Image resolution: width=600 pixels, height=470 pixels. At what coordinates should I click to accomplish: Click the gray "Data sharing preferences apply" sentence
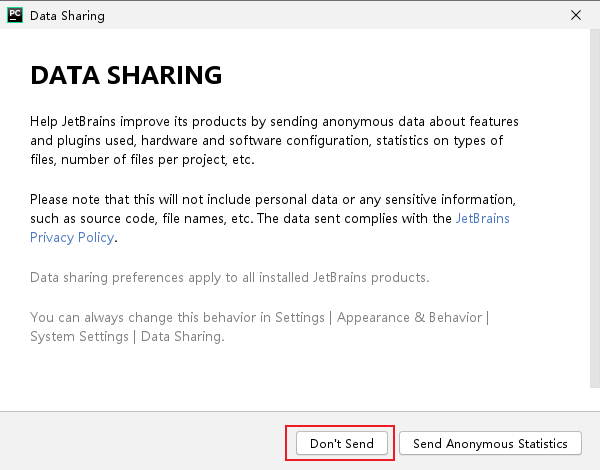click(230, 277)
